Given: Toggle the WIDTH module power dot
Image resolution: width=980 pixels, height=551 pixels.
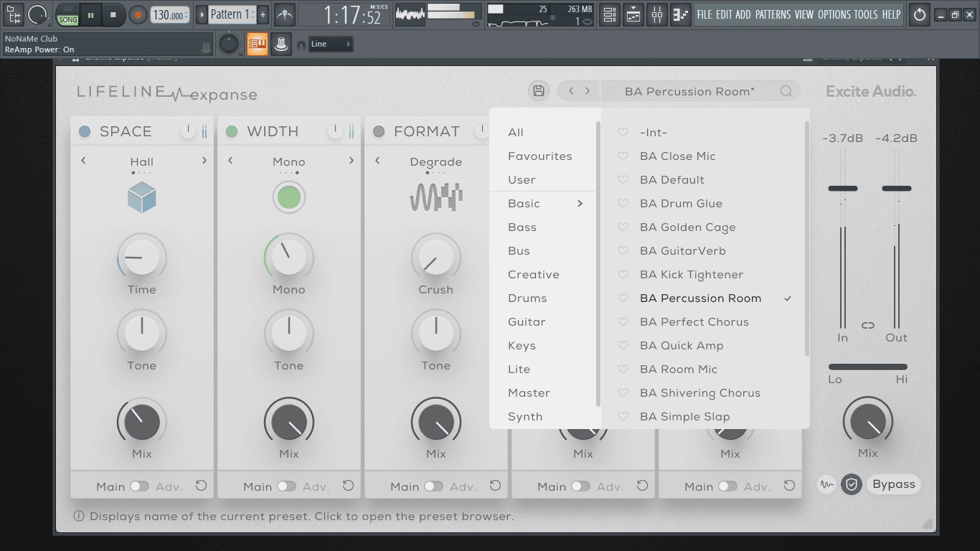Looking at the screenshot, I should (232, 131).
